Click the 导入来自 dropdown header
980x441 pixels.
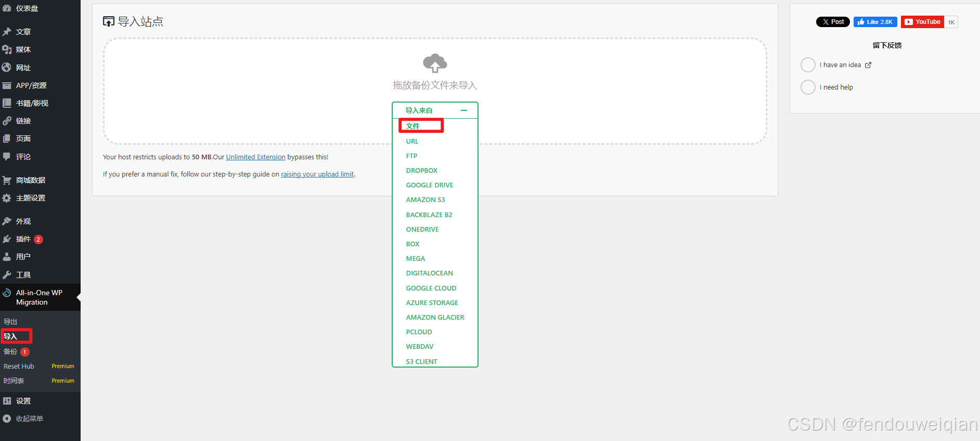tap(435, 110)
